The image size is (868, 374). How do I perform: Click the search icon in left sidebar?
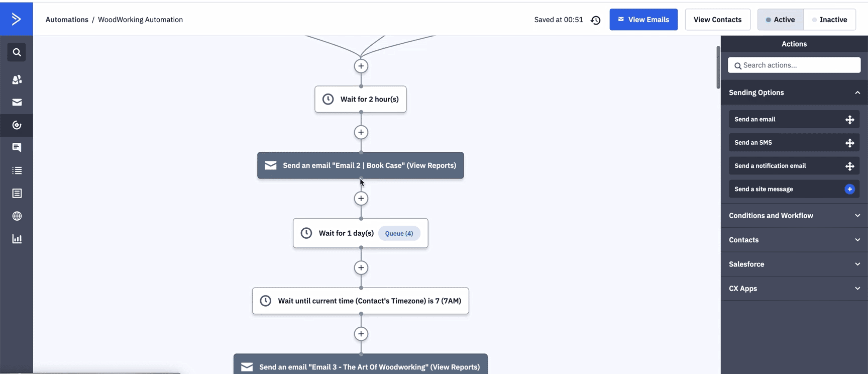click(17, 52)
